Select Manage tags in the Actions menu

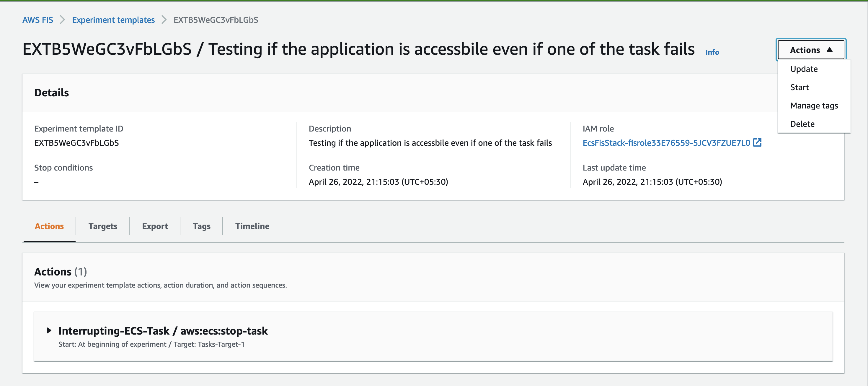pyautogui.click(x=814, y=106)
